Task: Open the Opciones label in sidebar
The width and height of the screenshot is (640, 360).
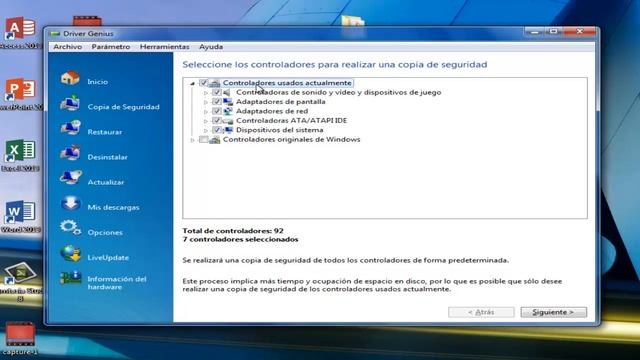Action: (105, 232)
